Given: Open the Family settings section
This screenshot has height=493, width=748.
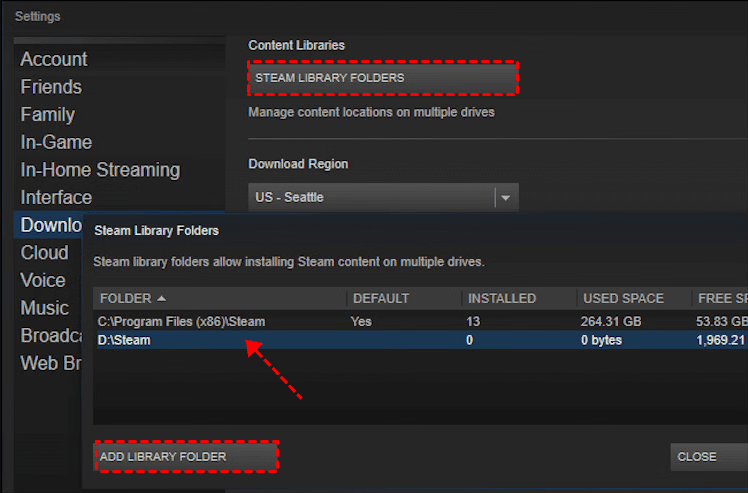Looking at the screenshot, I should [47, 115].
